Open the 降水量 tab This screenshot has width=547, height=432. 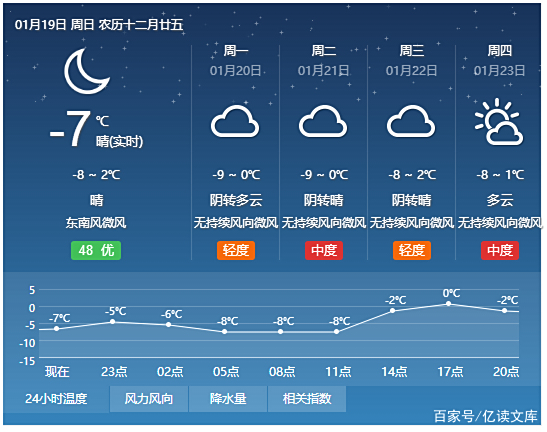(x=228, y=399)
